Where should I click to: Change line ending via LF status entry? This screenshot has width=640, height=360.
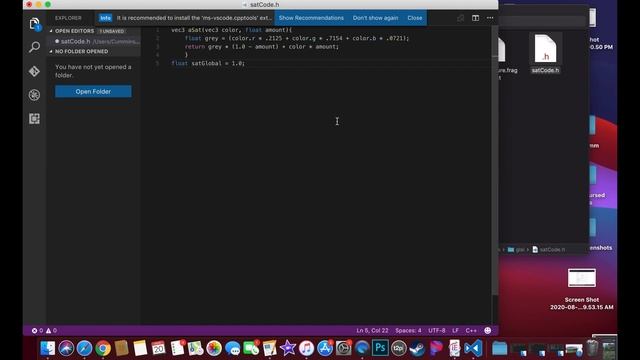456,331
